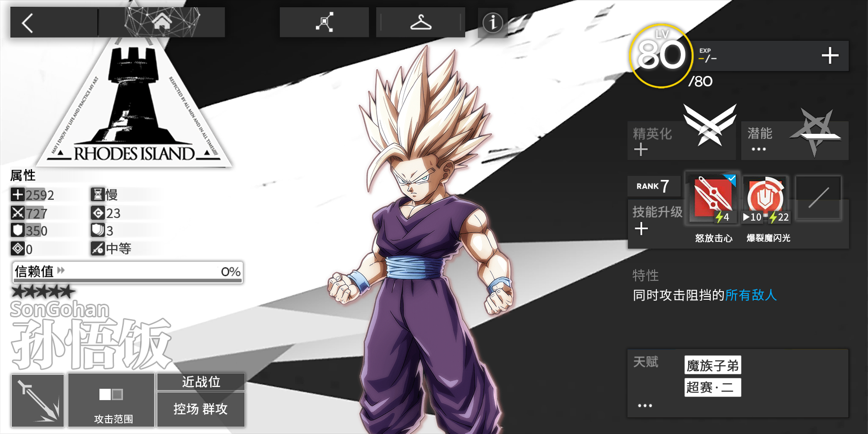Click the 350 defense value

[x=37, y=231]
